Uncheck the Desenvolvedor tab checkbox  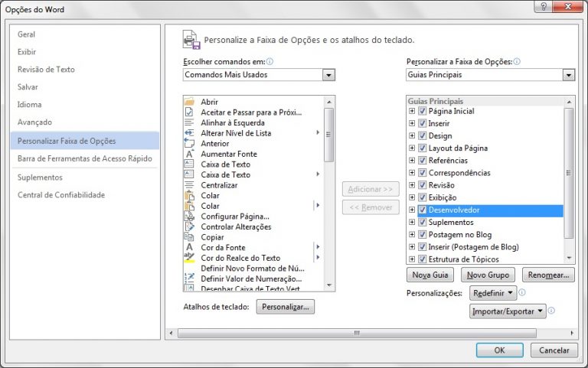pyautogui.click(x=422, y=210)
